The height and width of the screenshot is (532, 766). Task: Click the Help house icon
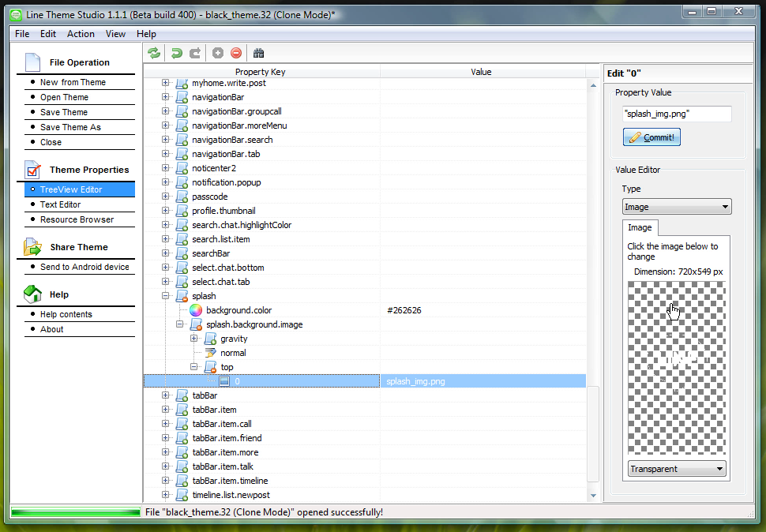point(32,294)
